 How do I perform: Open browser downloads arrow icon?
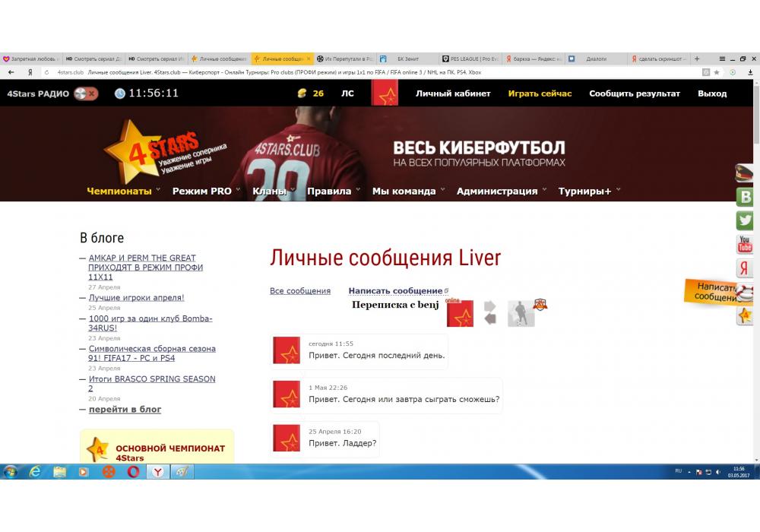point(750,72)
